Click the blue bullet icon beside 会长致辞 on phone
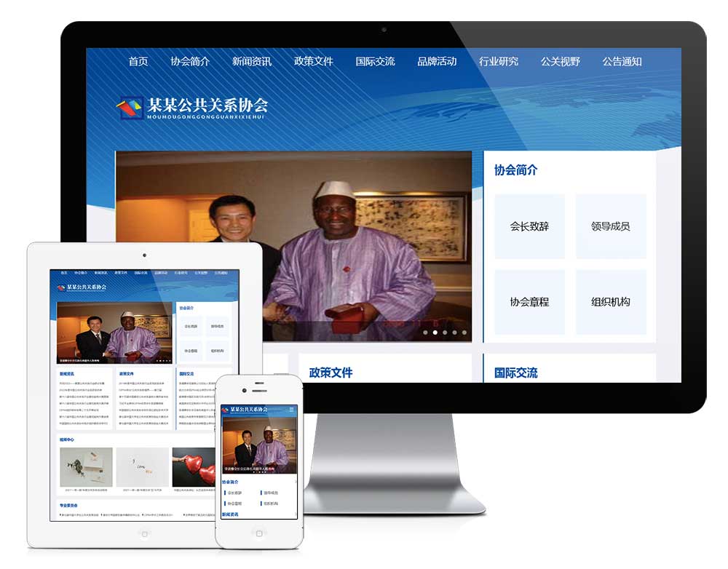The height and width of the screenshot is (569, 728). click(x=226, y=493)
